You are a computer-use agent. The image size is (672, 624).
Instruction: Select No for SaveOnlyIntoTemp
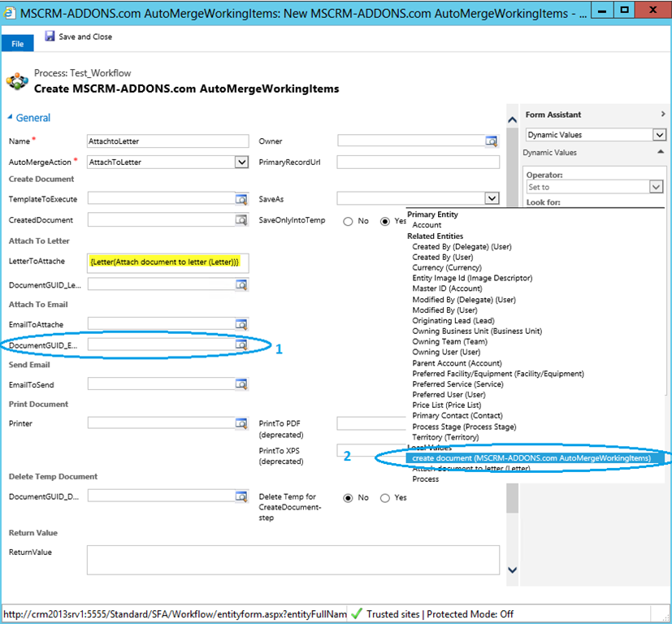pyautogui.click(x=348, y=221)
